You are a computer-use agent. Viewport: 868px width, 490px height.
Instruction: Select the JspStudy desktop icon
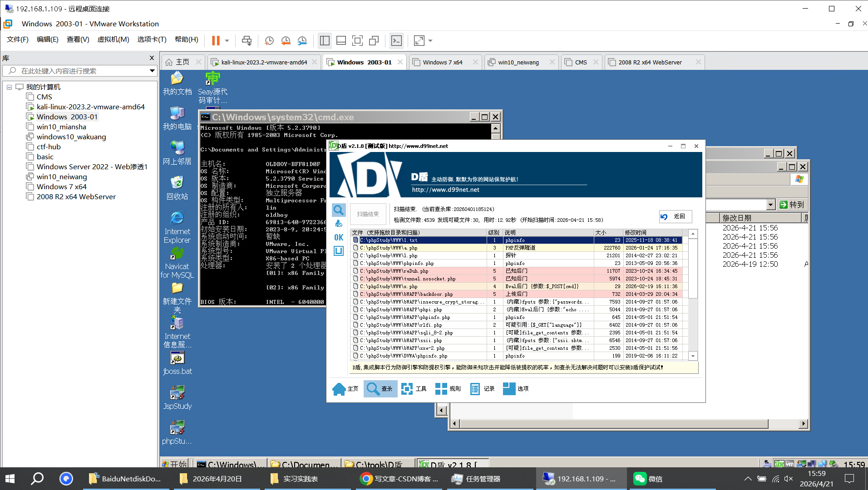[177, 398]
